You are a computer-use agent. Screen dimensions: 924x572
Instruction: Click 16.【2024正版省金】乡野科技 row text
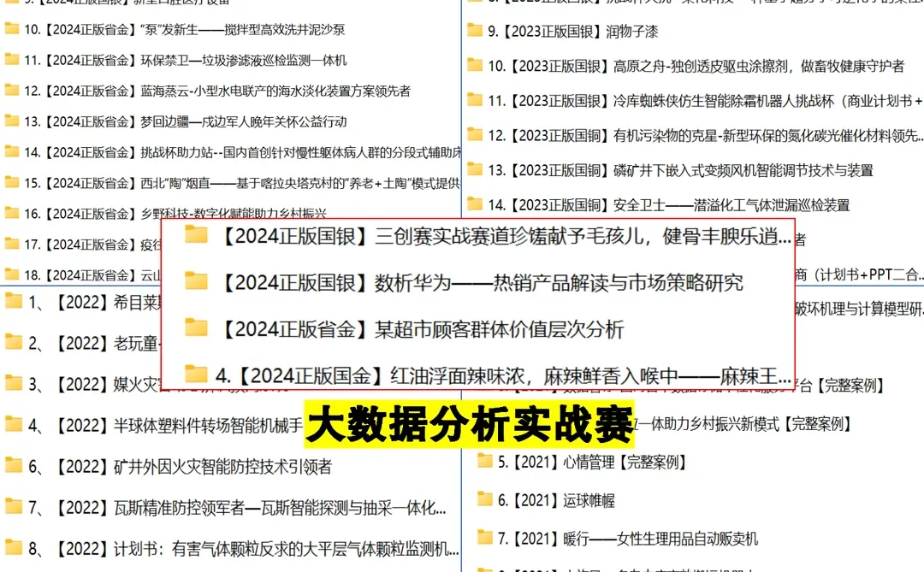pyautogui.click(x=175, y=213)
